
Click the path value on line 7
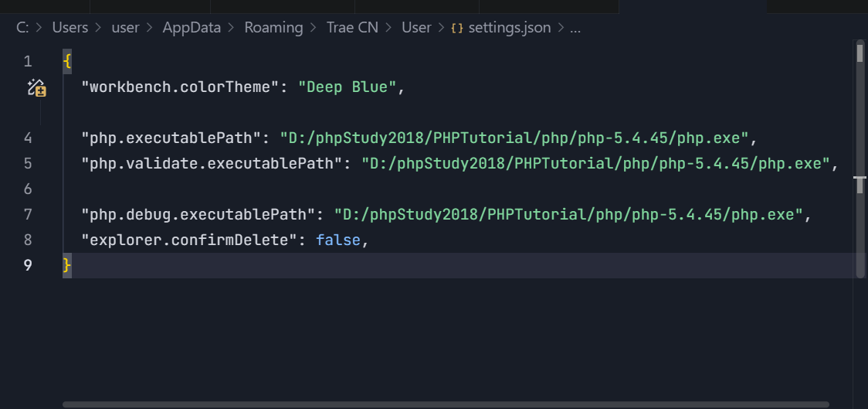tap(569, 214)
